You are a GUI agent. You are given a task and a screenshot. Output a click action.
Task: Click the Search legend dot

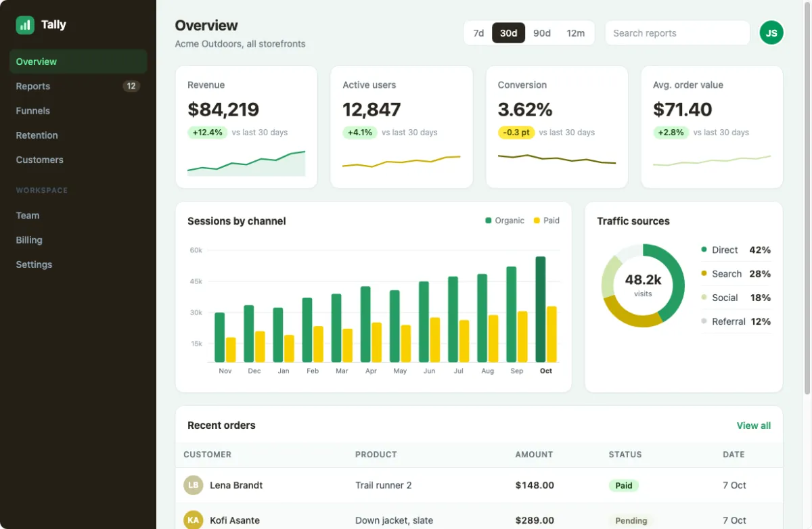704,273
